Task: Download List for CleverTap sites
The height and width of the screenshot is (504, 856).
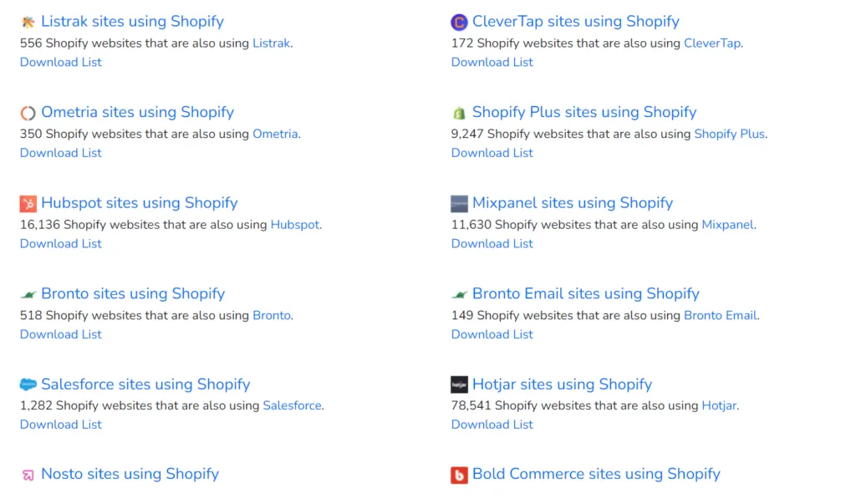Action: click(x=492, y=62)
